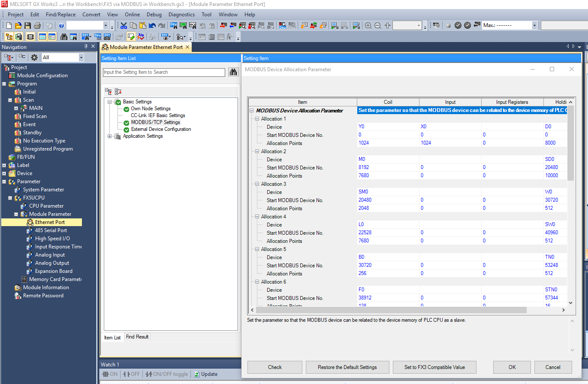Click binoculars search button beside setting search box
588x384 pixels.
pos(233,72)
